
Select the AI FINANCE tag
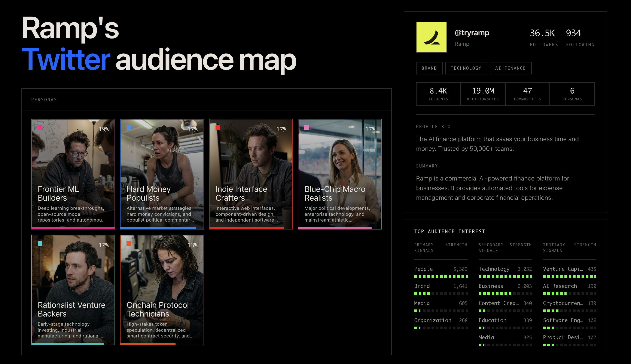click(510, 68)
